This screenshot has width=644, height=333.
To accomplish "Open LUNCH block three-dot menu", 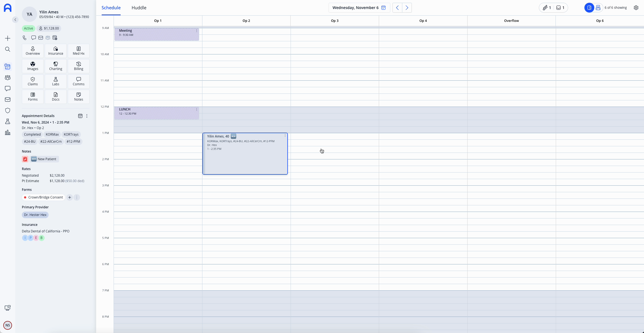I will coord(197,109).
